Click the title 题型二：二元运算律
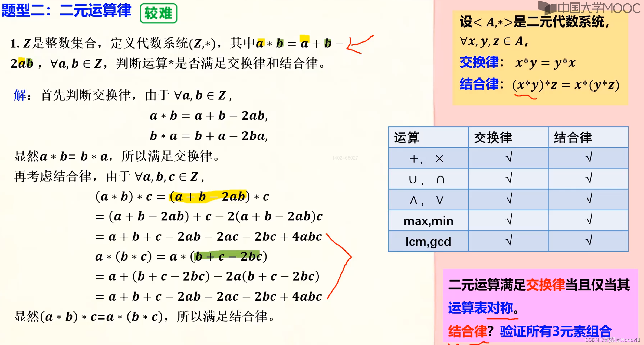The height and width of the screenshot is (345, 644). point(67,11)
